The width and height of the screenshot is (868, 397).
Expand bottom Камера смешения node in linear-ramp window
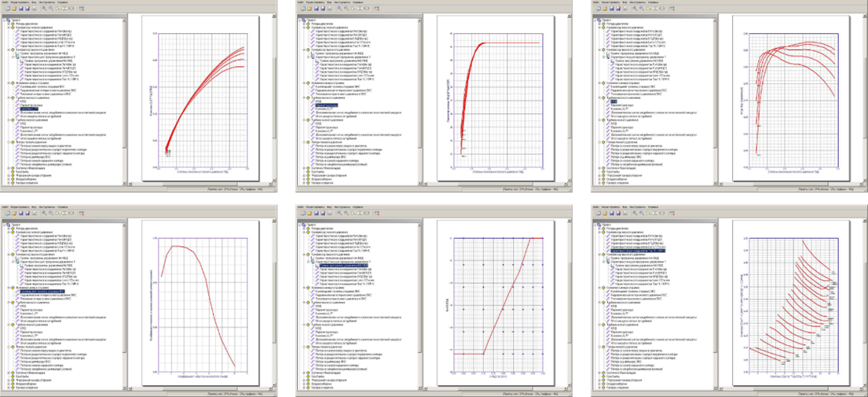(303, 387)
